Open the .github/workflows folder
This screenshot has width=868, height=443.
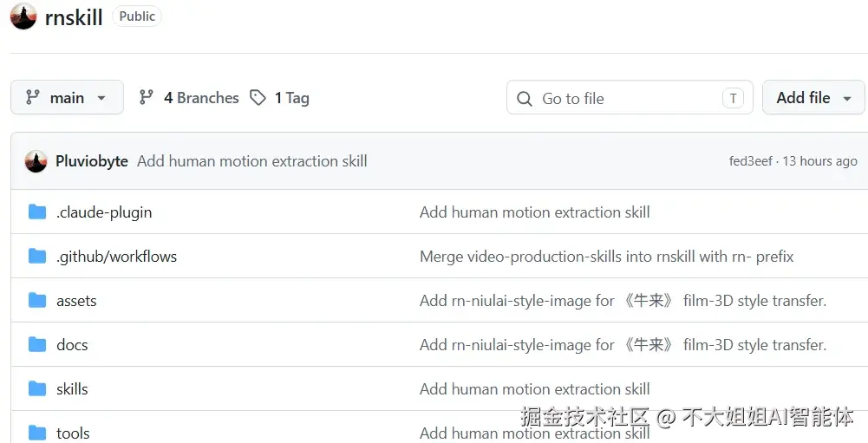(116, 257)
